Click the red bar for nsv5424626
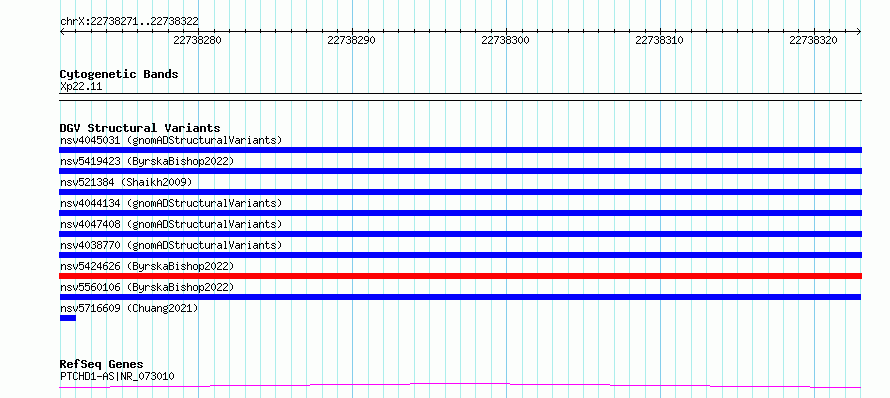Screen dimensions: 890x398 [460, 276]
